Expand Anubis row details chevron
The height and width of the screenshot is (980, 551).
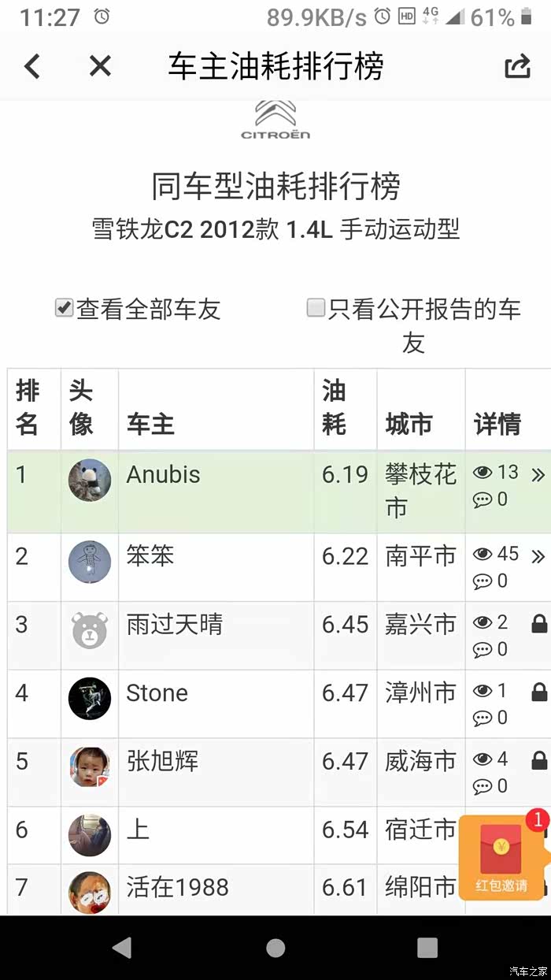(x=538, y=474)
